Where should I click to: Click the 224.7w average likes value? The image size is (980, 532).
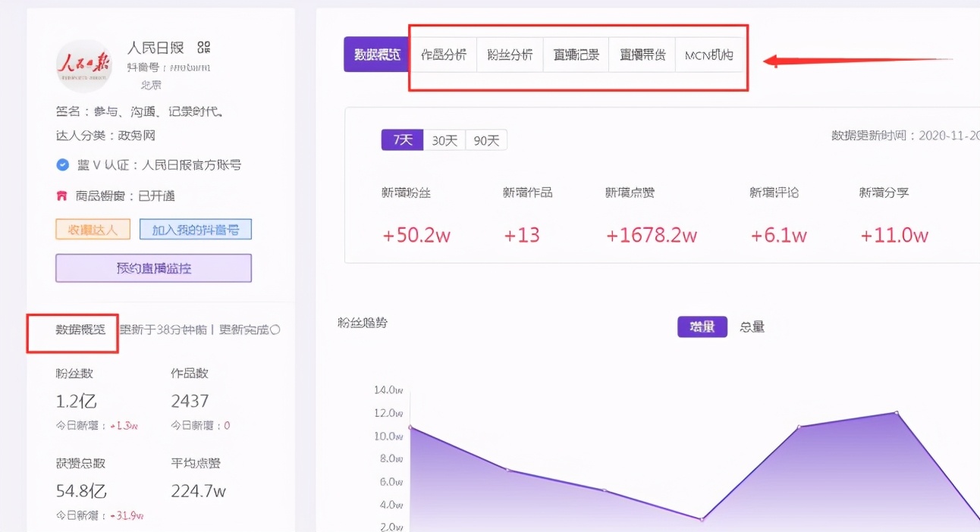click(199, 491)
